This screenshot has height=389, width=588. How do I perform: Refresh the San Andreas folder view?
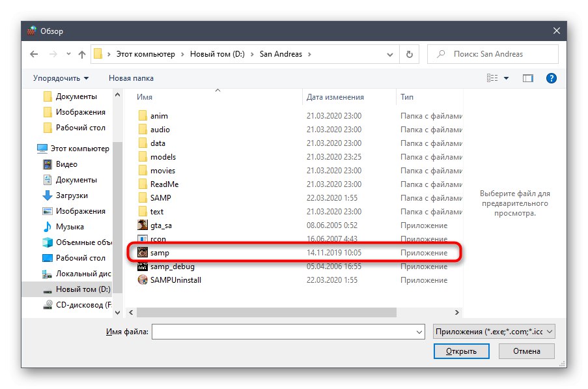tap(409, 54)
